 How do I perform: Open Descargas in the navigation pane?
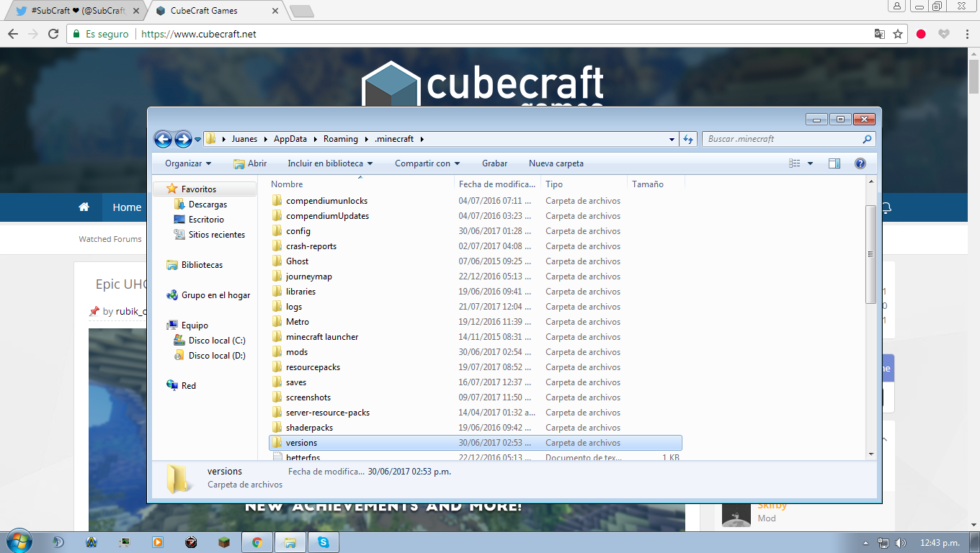tap(208, 204)
